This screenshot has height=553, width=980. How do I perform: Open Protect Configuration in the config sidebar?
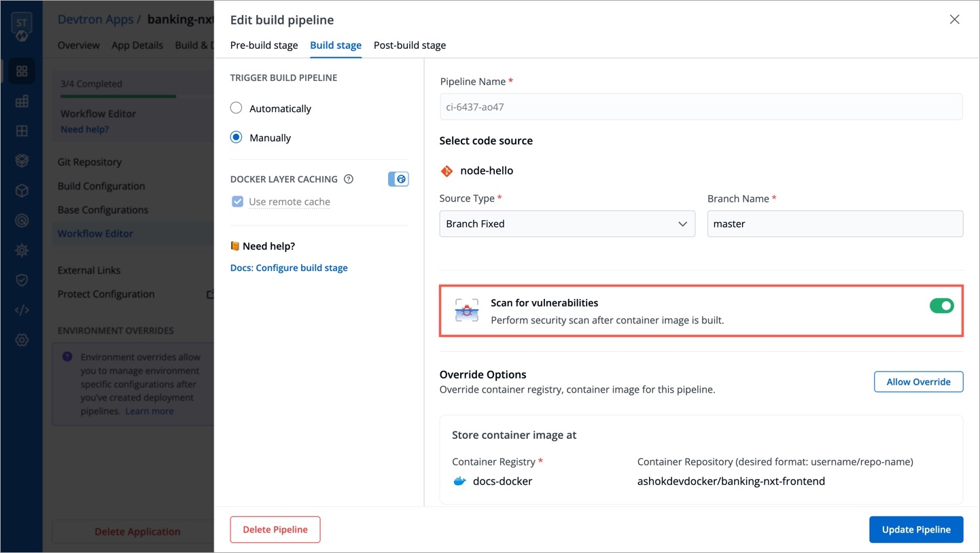pyautogui.click(x=106, y=294)
